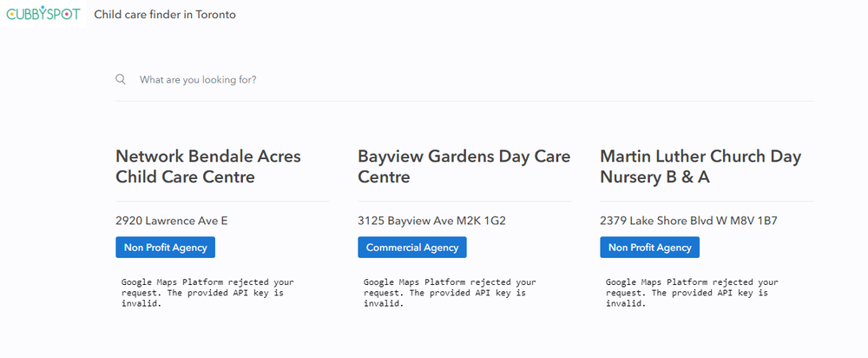
Task: Select the 2920 Lawrence Ave E address
Action: tap(172, 221)
